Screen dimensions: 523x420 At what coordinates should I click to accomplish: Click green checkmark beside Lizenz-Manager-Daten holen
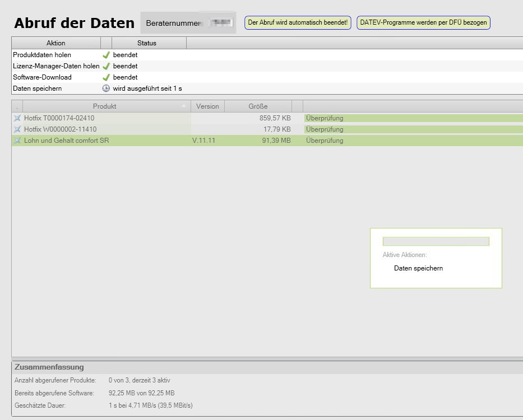point(106,66)
